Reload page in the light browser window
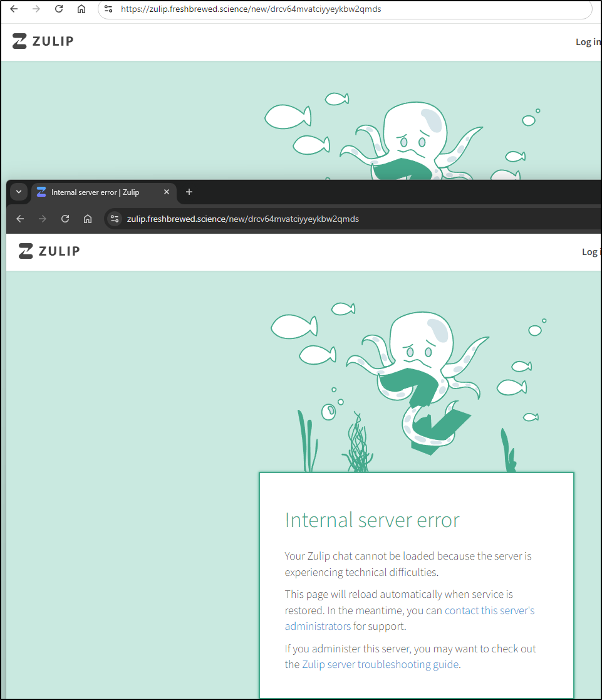Screen dimensions: 602x700 59,9
